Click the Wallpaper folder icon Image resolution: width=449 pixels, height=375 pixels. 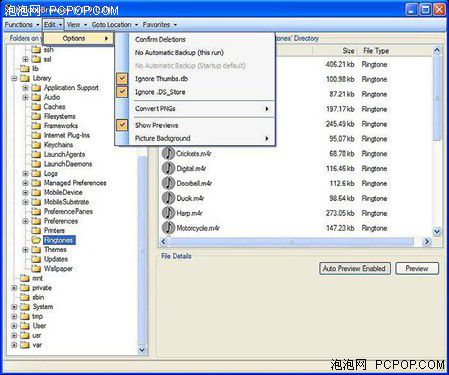[36, 268]
